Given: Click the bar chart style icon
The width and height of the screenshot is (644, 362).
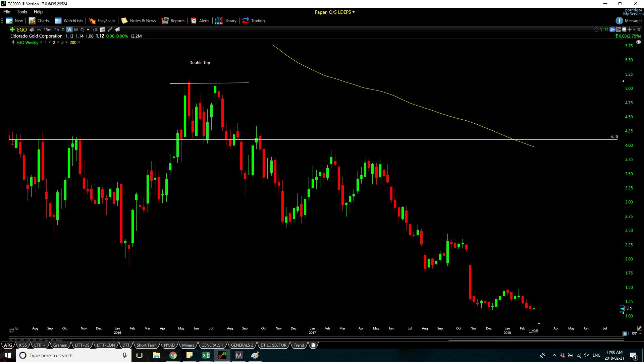Looking at the screenshot, I should click(x=95, y=29).
